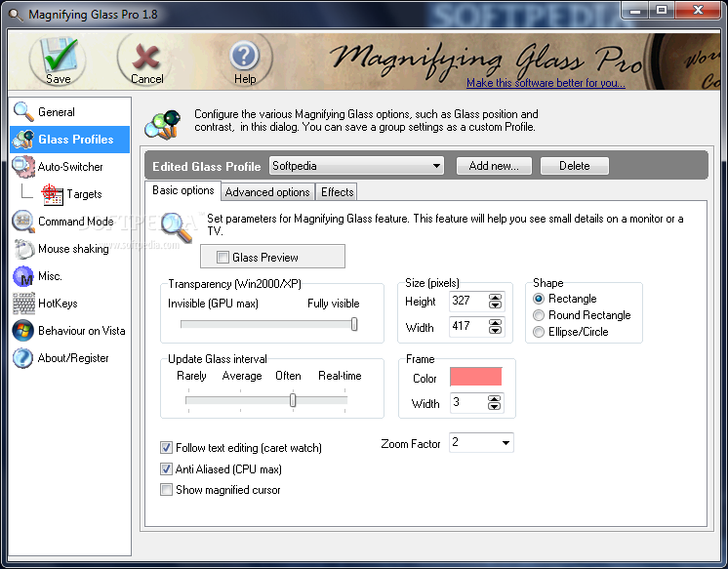Click the Update Glass interval slider thumb
The height and width of the screenshot is (569, 728).
coord(293,400)
